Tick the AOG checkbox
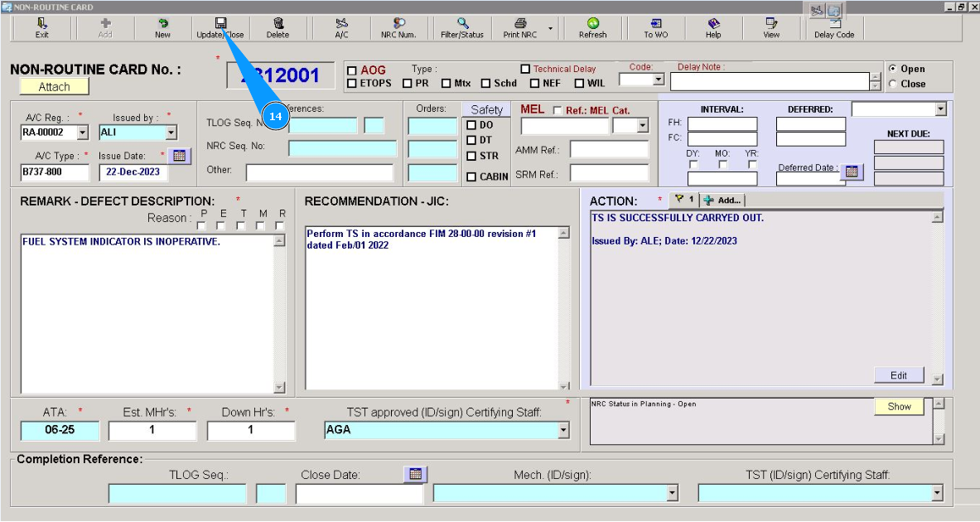The height and width of the screenshot is (522, 980). [x=352, y=70]
